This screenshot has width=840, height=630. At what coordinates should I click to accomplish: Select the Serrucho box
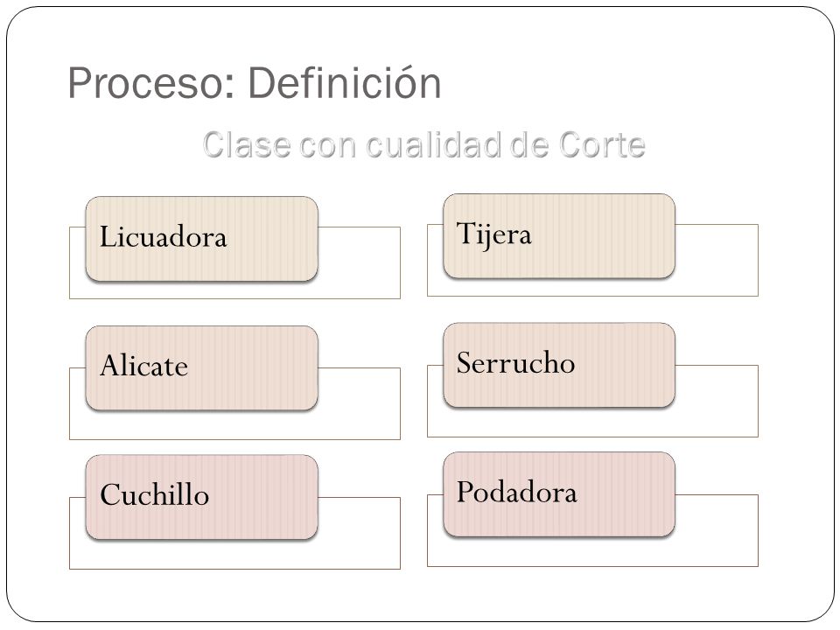pos(559,365)
